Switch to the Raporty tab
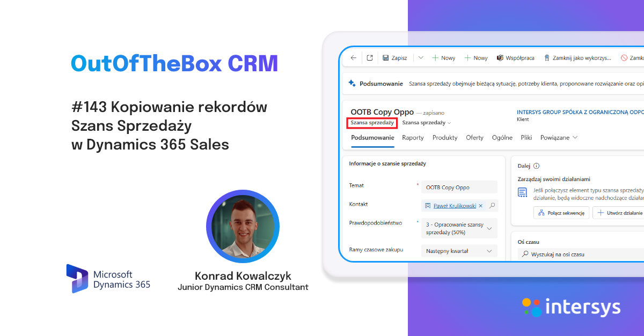 [413, 138]
